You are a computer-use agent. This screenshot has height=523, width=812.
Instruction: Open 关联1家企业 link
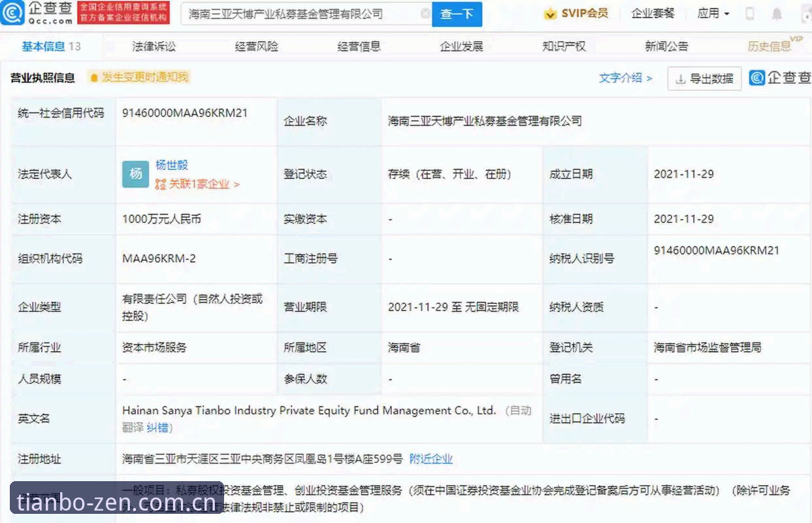204,184
